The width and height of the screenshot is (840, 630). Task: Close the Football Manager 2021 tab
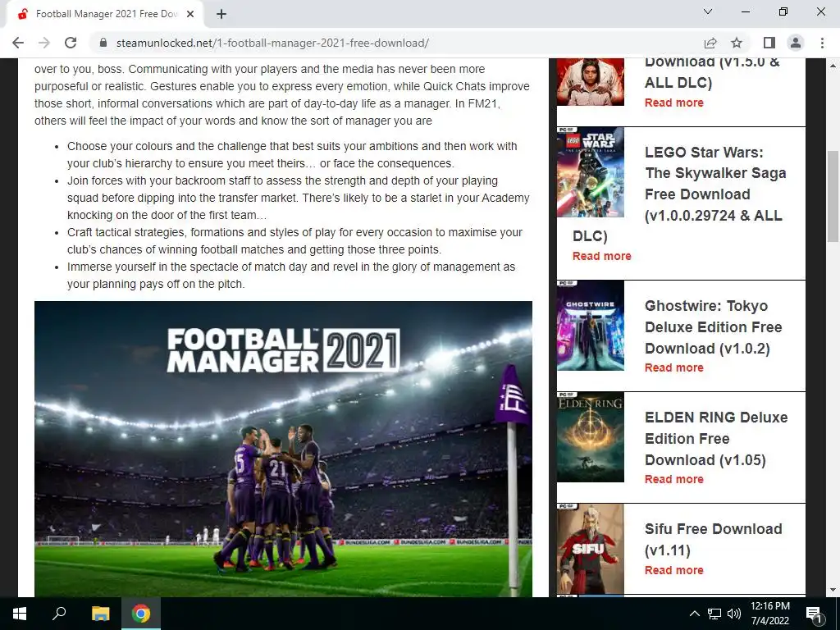tap(190, 15)
